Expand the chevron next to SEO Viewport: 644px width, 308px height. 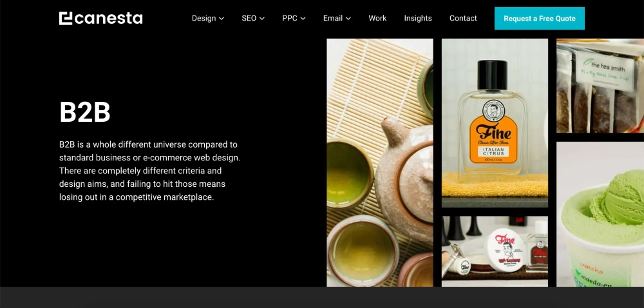262,19
